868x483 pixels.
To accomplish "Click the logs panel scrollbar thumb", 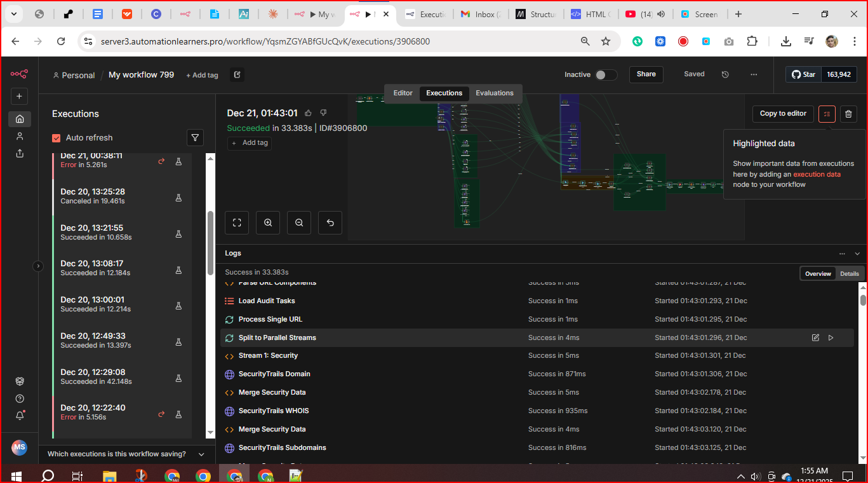I will 863,299.
